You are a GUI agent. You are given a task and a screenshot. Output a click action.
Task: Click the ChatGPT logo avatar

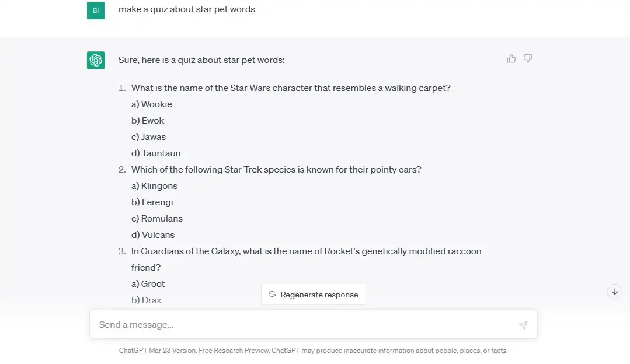[96, 60]
